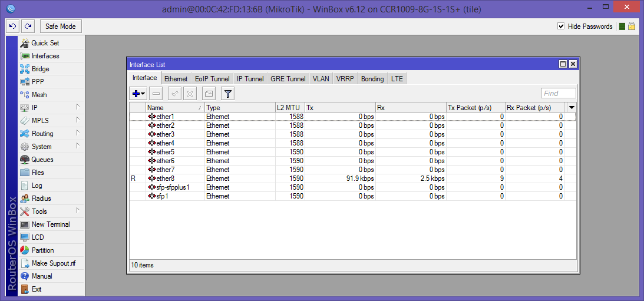644x301 pixels.
Task: Click the Type column header
Action: pos(240,108)
